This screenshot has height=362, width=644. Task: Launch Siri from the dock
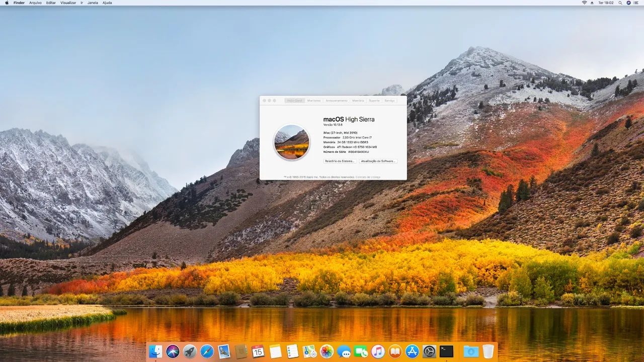[x=173, y=351]
